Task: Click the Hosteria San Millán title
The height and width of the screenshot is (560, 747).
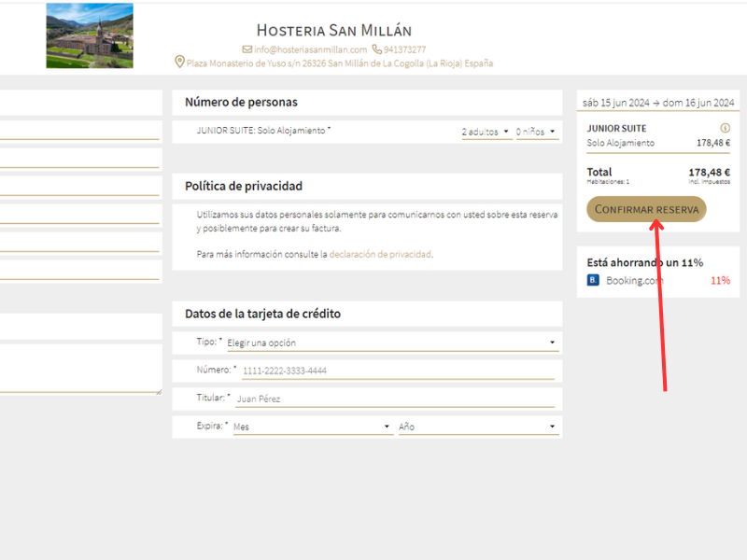Action: click(x=333, y=30)
